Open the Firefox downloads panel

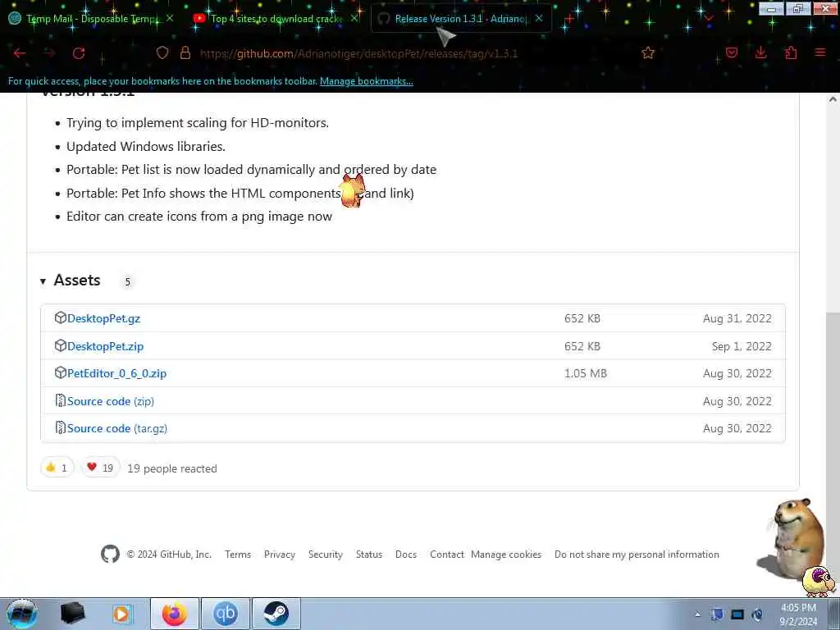click(x=760, y=52)
